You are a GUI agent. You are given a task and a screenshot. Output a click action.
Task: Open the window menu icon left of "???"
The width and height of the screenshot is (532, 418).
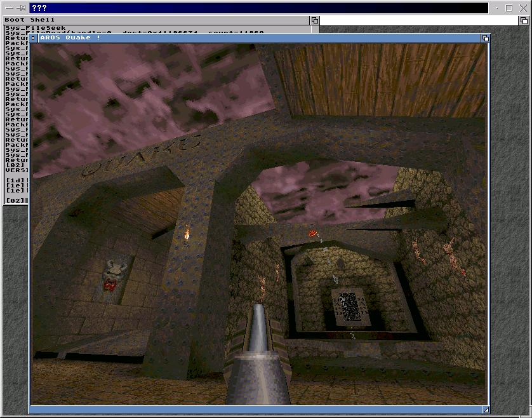pyautogui.click(x=8, y=8)
